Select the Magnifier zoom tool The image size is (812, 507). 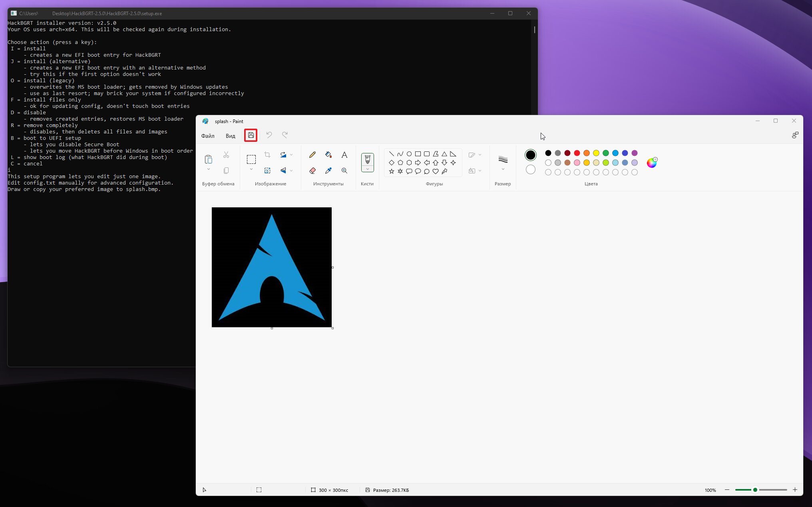tap(344, 171)
